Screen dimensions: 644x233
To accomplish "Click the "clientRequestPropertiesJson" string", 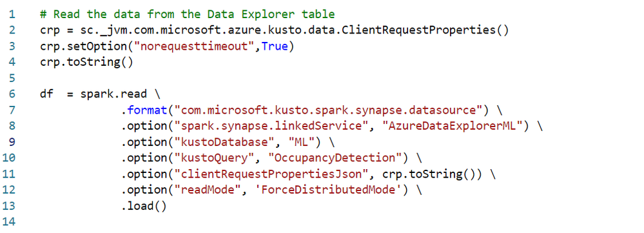I will 271,174.
